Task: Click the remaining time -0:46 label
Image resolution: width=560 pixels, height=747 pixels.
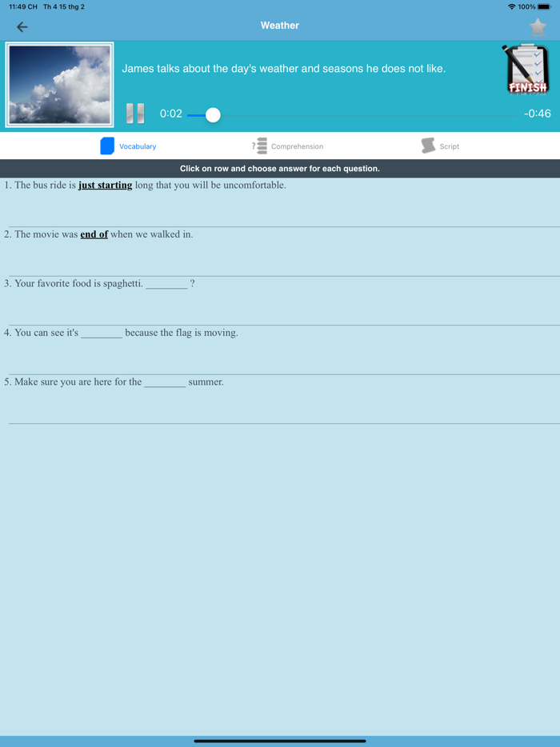Action: (537, 114)
